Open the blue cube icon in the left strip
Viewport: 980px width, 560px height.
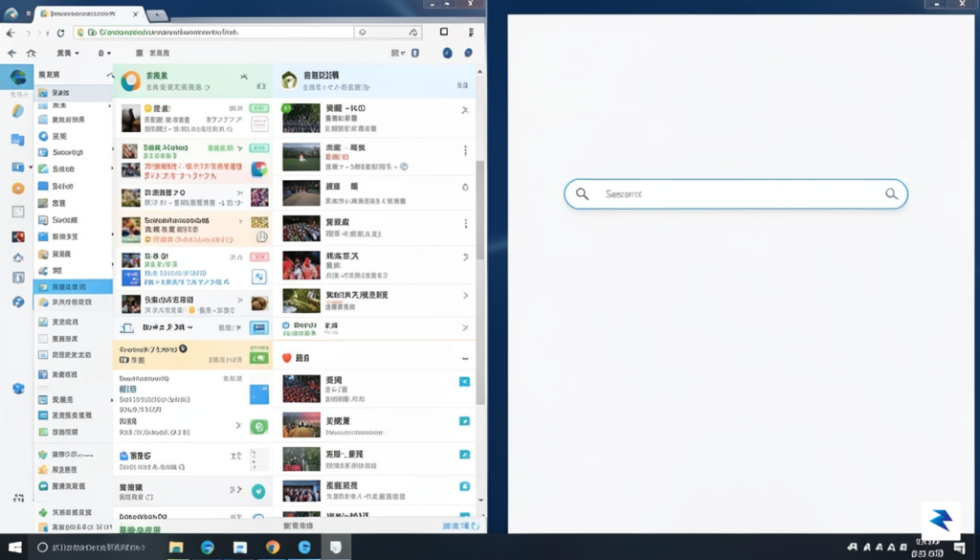click(x=18, y=389)
